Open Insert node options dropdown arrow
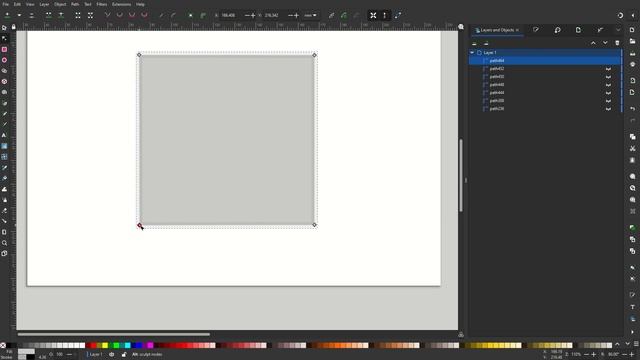Viewport: 640px width, 360px height. [x=19, y=15]
